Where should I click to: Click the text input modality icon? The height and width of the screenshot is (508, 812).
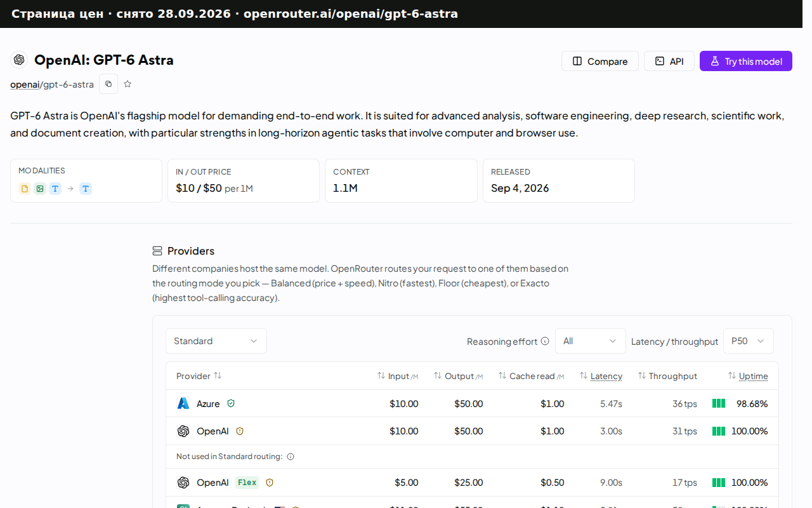55,189
